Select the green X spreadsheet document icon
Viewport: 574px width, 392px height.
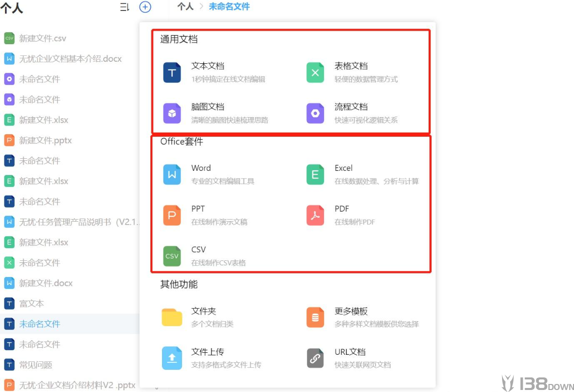(315, 73)
